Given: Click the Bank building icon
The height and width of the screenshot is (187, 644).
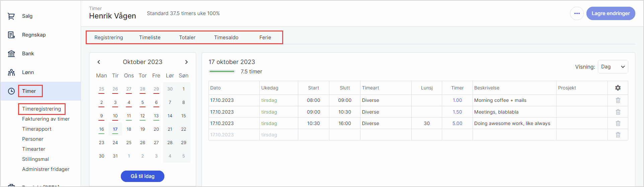Looking at the screenshot, I should 11,54.
